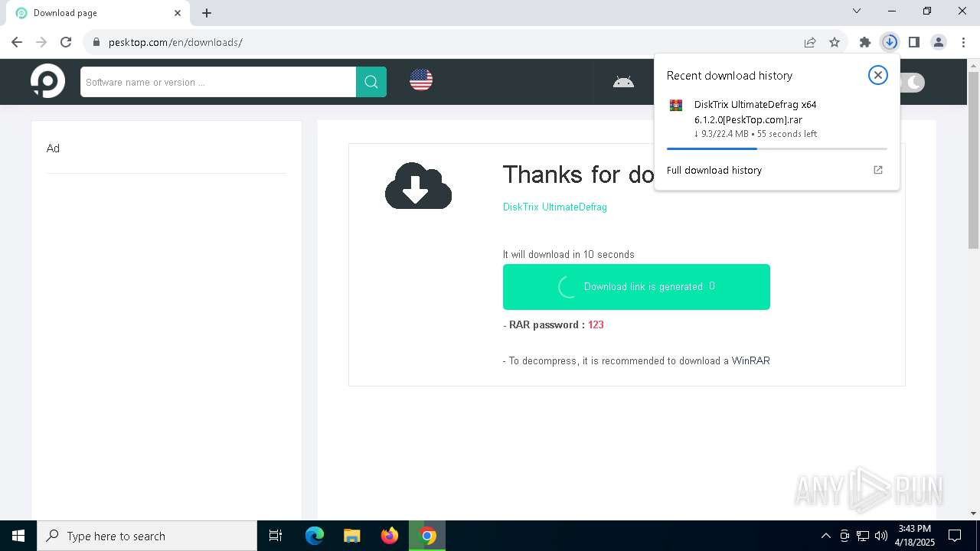Open Task View on the taskbar
Viewport: 980px width, 551px height.
point(276,536)
